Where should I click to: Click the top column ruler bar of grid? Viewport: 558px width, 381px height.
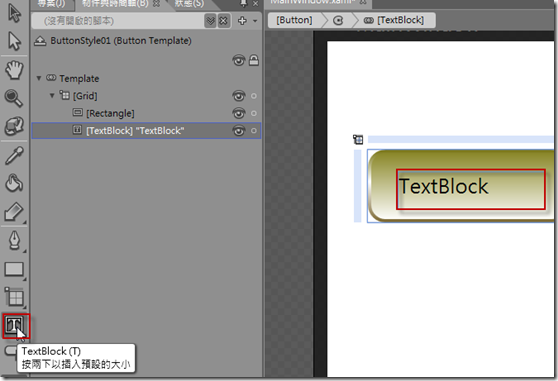(x=460, y=139)
